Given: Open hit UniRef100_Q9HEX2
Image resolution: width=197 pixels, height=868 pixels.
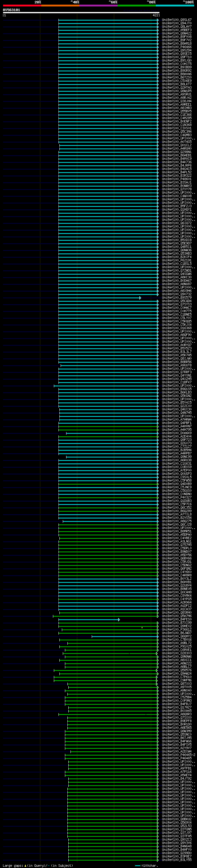Looking at the screenshot, I should click(x=177, y=626).
